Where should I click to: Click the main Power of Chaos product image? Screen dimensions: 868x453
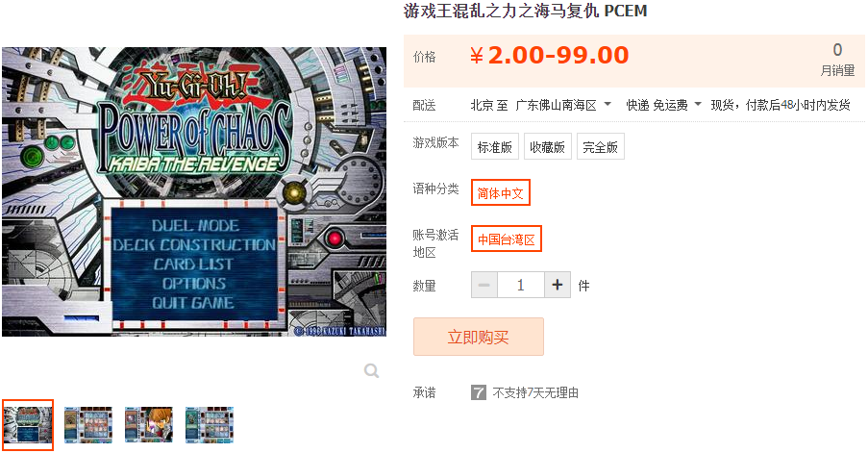click(x=194, y=191)
